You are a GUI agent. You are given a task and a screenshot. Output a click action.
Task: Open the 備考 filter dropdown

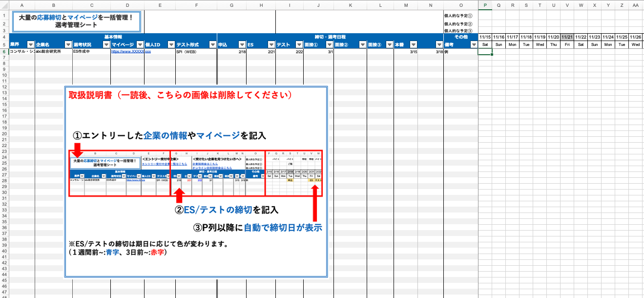[474, 44]
